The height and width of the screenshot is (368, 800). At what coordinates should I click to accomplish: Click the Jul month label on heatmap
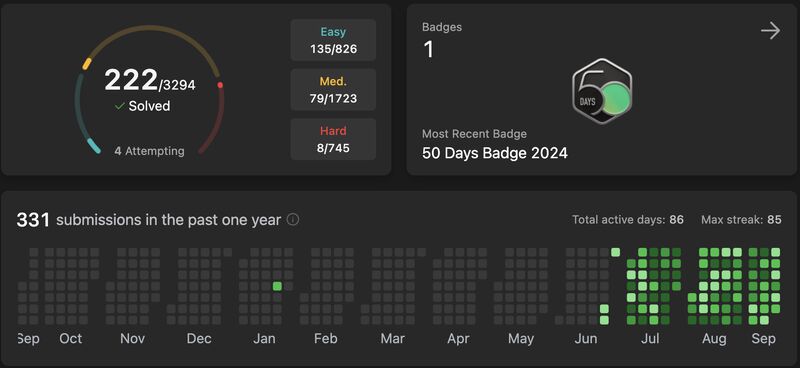pyautogui.click(x=650, y=339)
